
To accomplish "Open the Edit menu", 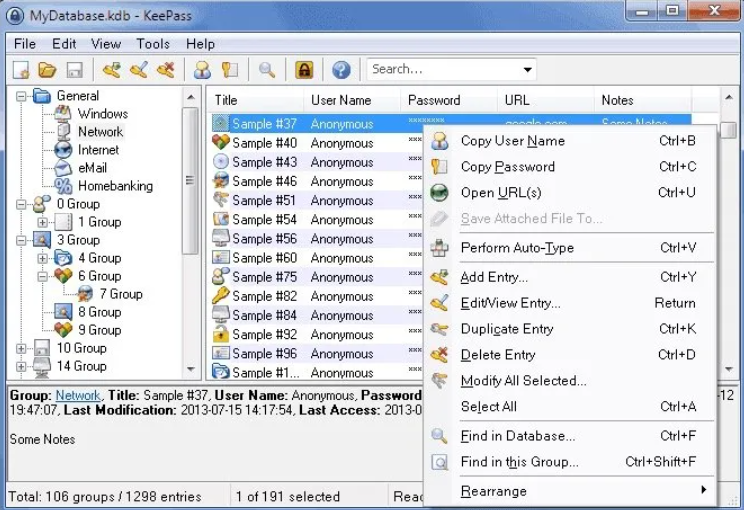I will 64,44.
